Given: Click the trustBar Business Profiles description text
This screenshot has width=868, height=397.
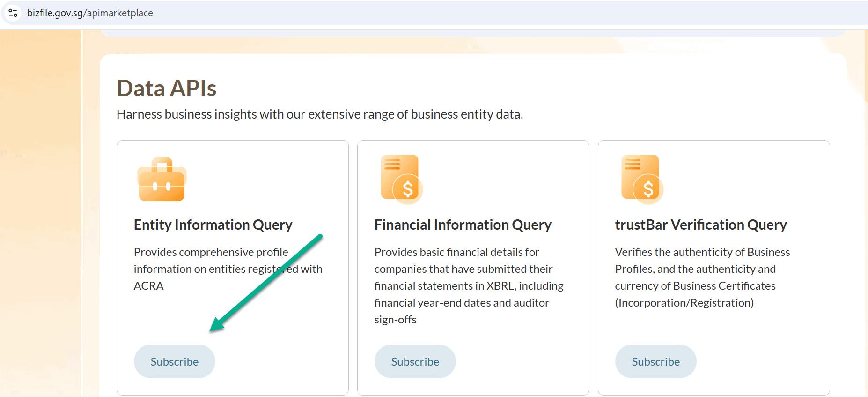Looking at the screenshot, I should point(702,277).
